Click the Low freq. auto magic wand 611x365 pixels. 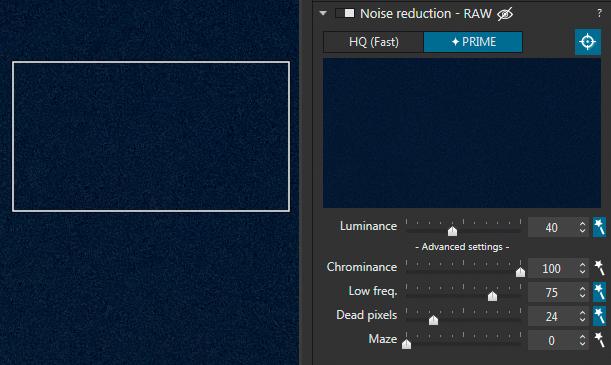click(599, 293)
